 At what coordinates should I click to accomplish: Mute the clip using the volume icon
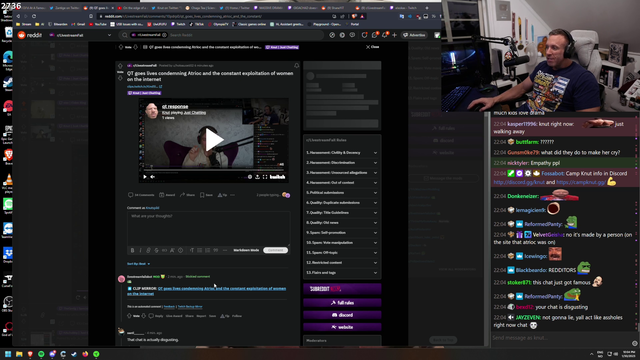(x=153, y=177)
